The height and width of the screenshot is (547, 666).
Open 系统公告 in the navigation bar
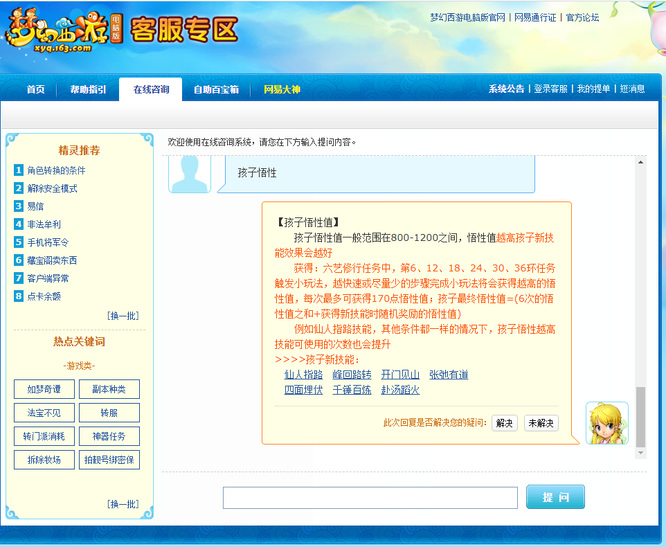(x=506, y=89)
